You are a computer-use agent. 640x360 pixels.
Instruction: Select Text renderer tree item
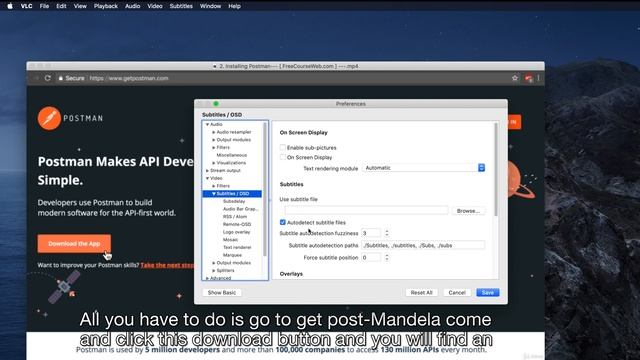[237, 247]
